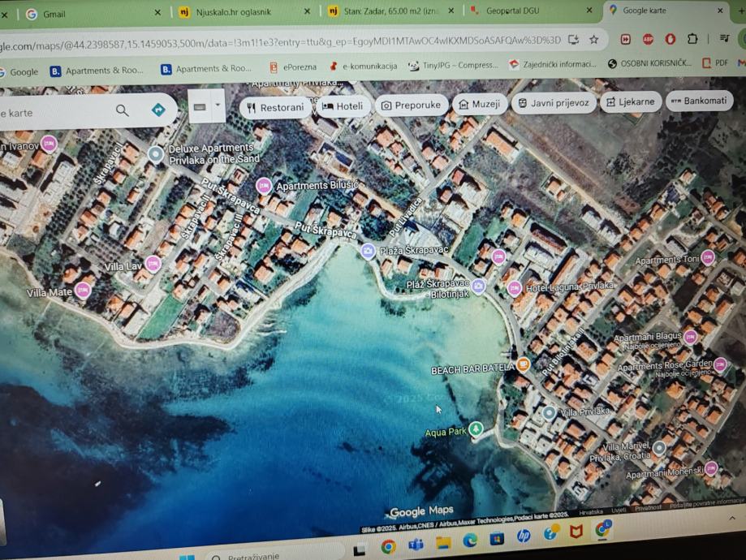Image resolution: width=746 pixels, height=560 pixels.
Task: Select the Beach Bar Batela marker
Action: pyautogui.click(x=524, y=364)
